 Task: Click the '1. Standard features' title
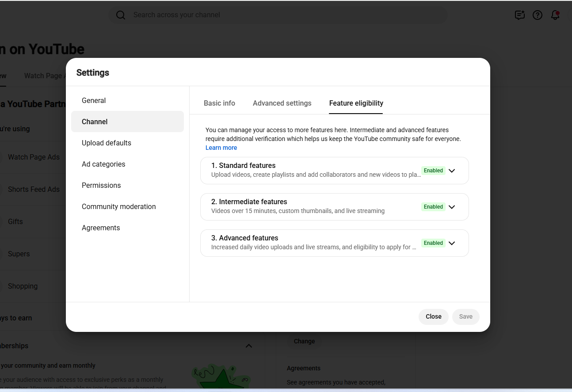243,165
